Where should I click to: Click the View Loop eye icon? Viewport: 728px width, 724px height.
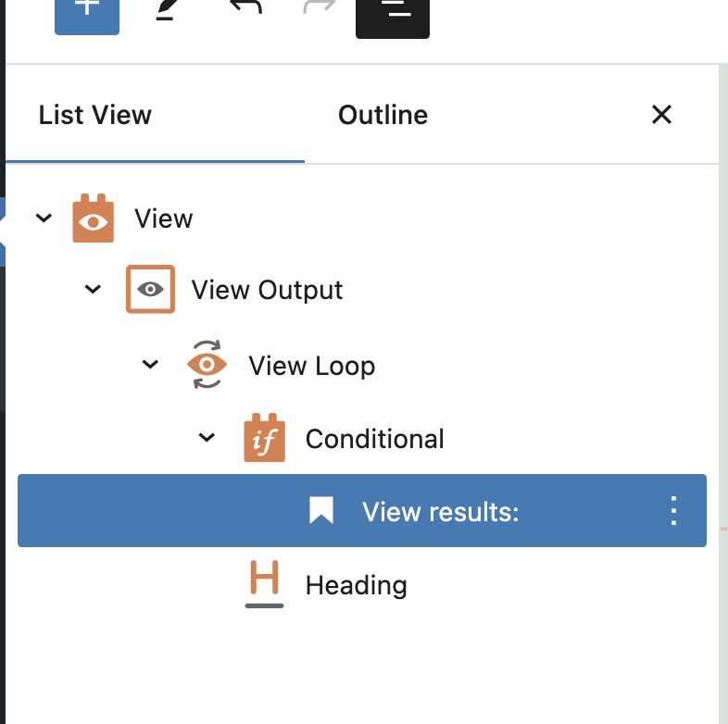[207, 365]
